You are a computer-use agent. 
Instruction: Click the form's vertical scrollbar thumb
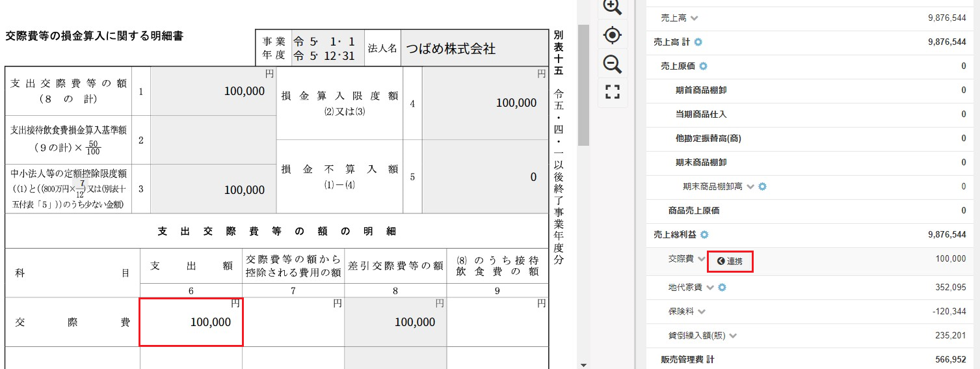[x=583, y=85]
